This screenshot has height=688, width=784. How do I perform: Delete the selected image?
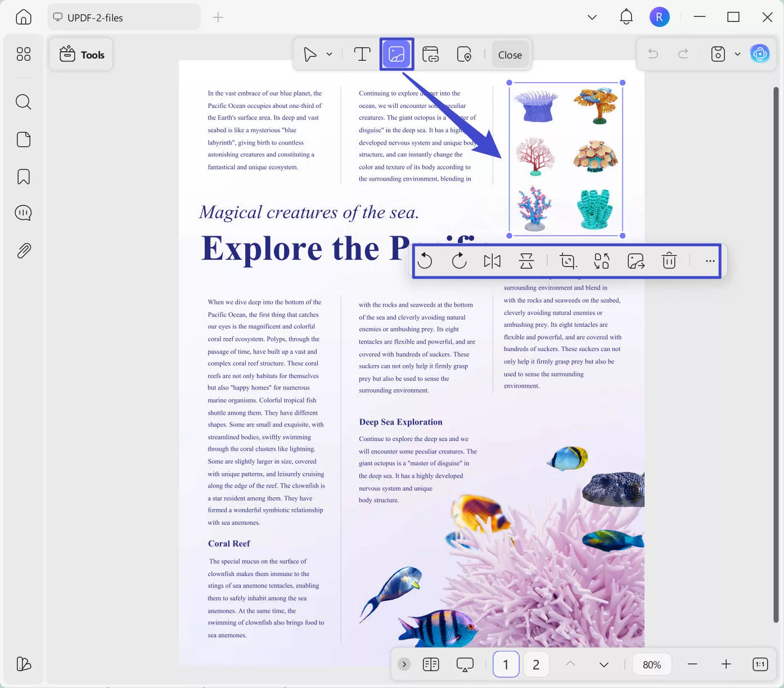[669, 261]
